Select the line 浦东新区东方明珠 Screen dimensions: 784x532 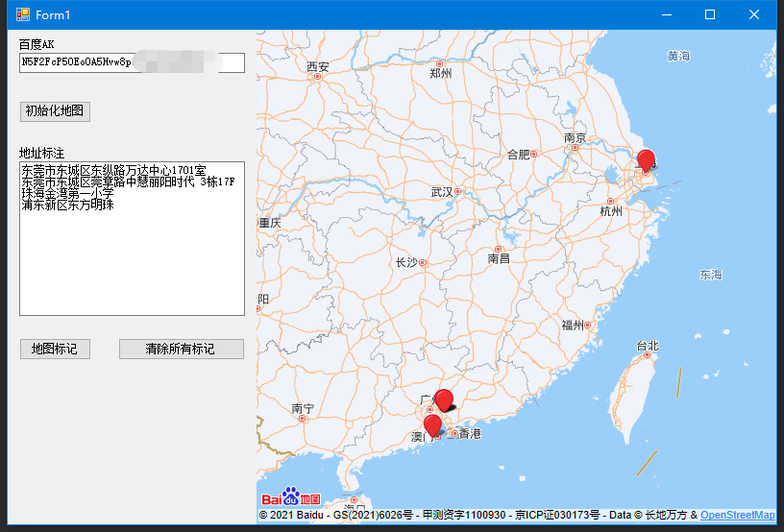pos(67,205)
